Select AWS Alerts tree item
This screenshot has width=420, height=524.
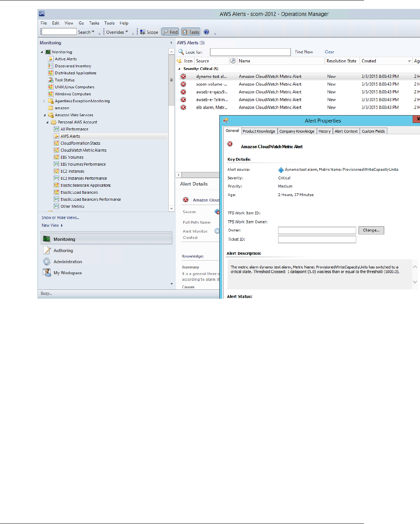tap(70, 136)
